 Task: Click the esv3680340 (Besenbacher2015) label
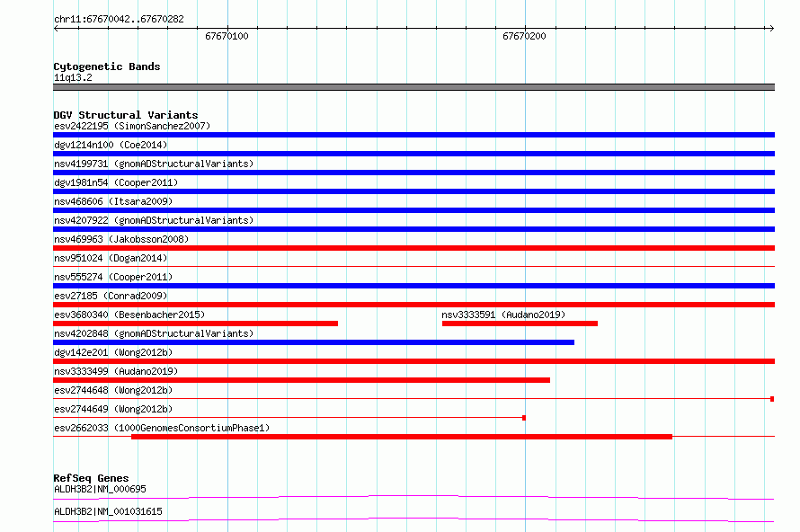coord(129,315)
